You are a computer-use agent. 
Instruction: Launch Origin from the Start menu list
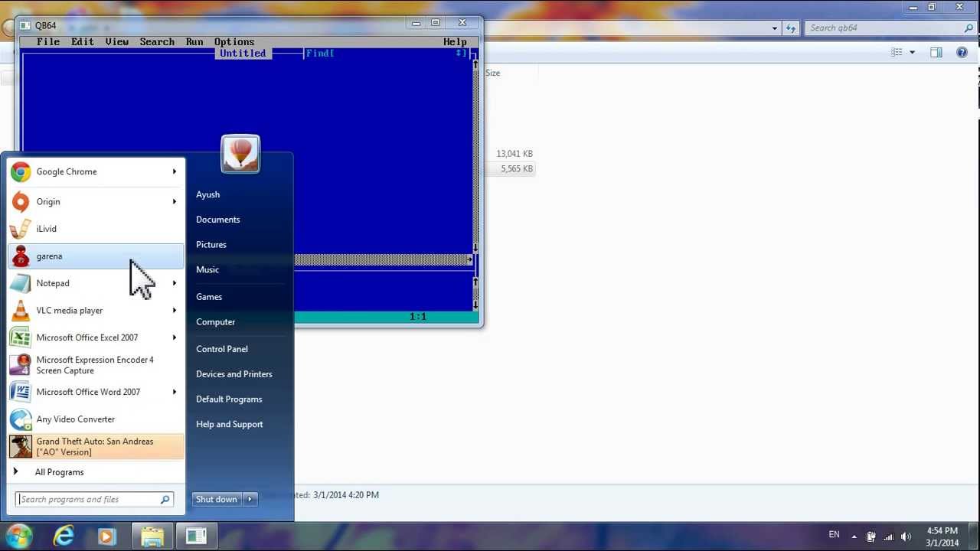(96, 201)
